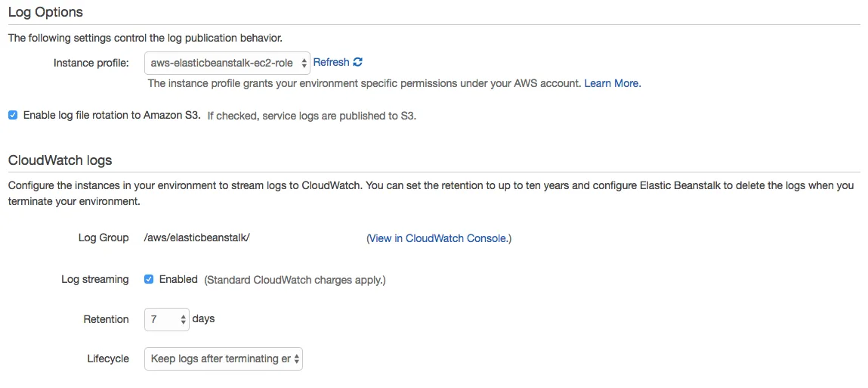Disable the Log streaming Enabled checkbox
Image resolution: width=868 pixels, height=388 pixels.
149,279
